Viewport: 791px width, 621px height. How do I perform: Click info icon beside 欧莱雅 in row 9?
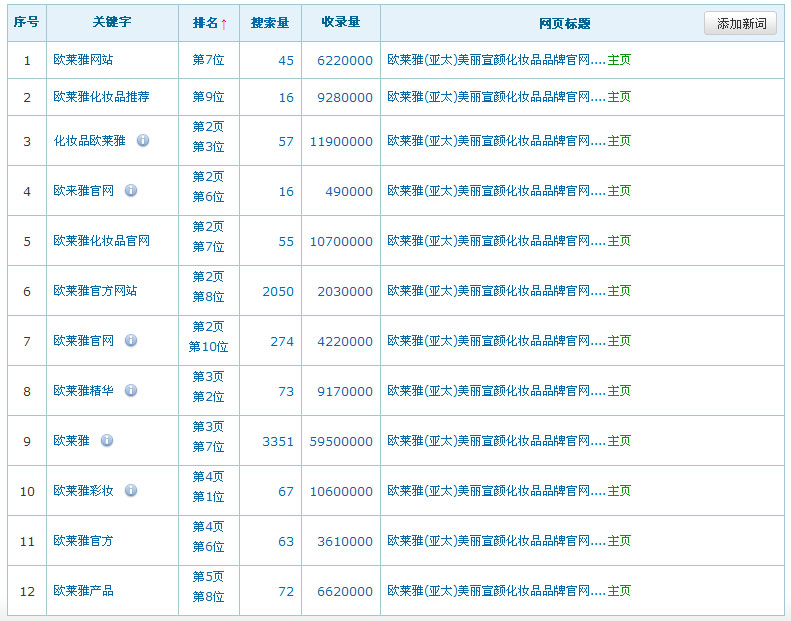pos(107,441)
